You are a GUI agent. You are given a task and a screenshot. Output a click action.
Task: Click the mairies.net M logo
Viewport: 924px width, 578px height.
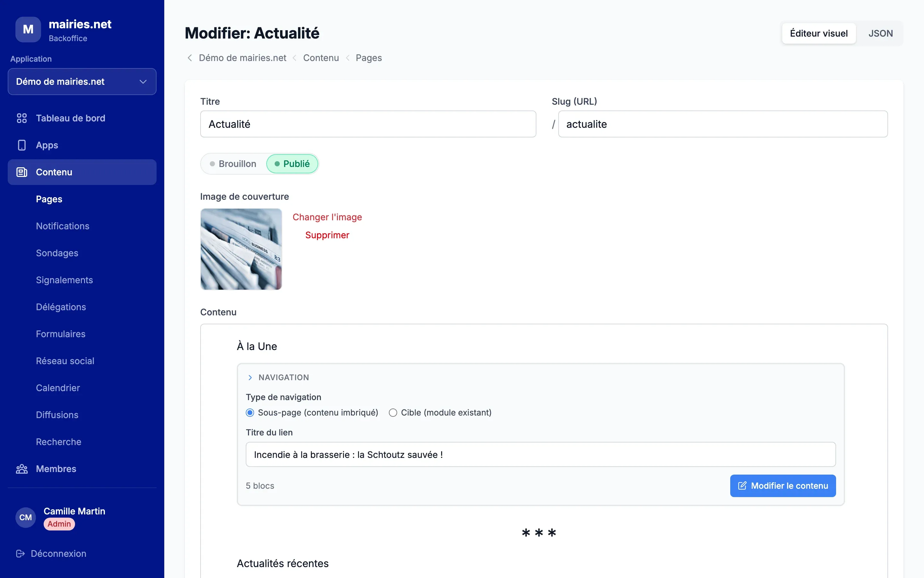28,30
